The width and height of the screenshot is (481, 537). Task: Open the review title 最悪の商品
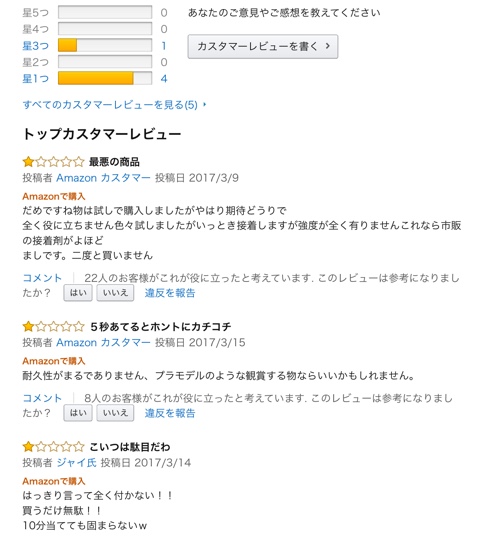click(x=114, y=162)
